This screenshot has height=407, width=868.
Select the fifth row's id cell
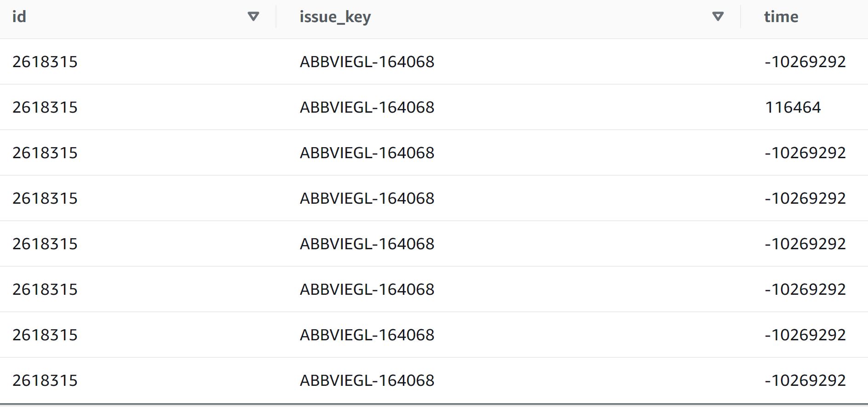(45, 244)
